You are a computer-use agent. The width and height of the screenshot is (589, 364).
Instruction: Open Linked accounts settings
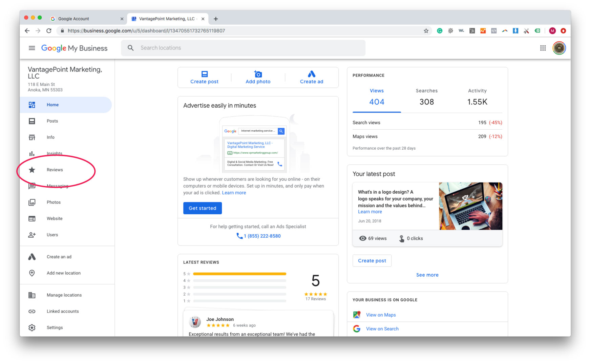tap(63, 311)
